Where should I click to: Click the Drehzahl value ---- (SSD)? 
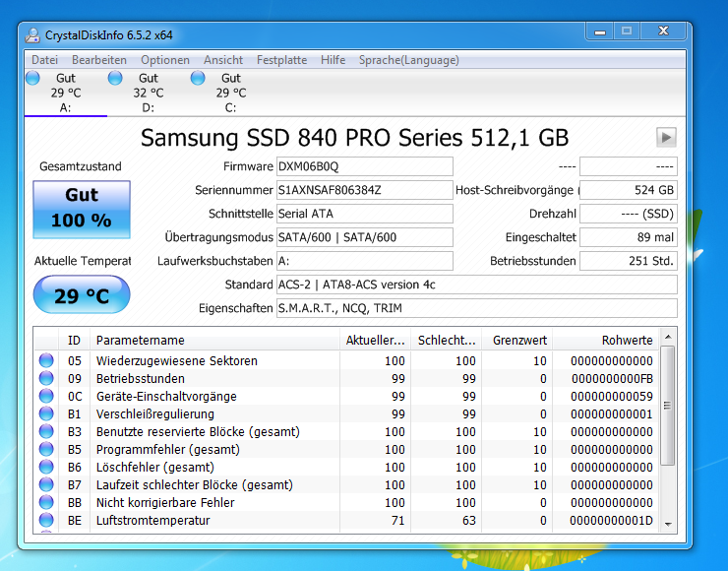[629, 214]
